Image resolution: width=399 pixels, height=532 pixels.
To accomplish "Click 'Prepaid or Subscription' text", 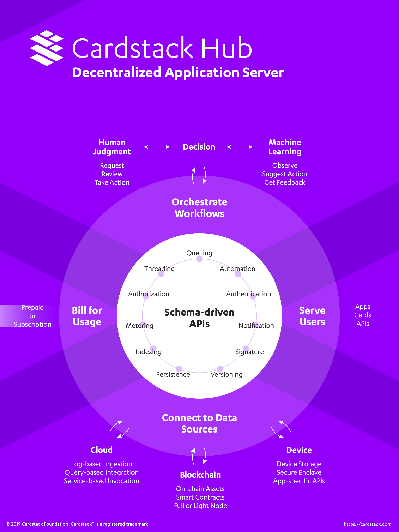I will 32,316.
